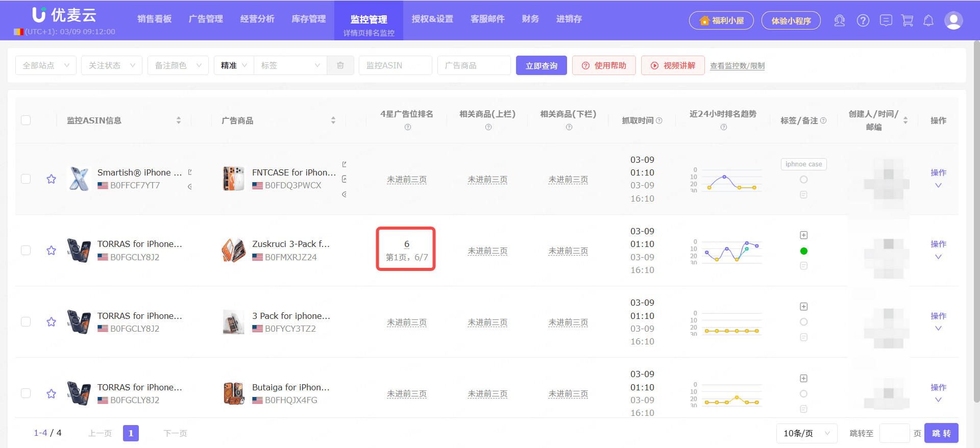Open the 关注状态 dropdown
This screenshot has width=980, height=448.
(112, 65)
